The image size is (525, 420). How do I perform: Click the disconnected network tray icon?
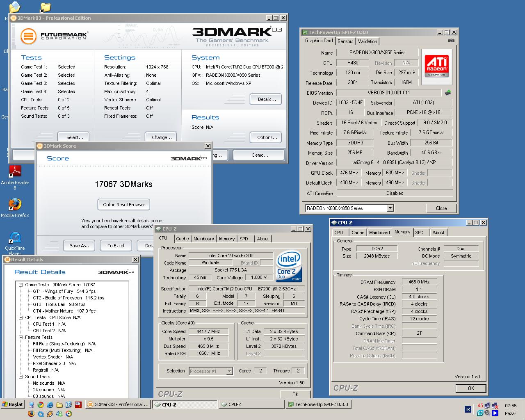pyautogui.click(x=495, y=406)
